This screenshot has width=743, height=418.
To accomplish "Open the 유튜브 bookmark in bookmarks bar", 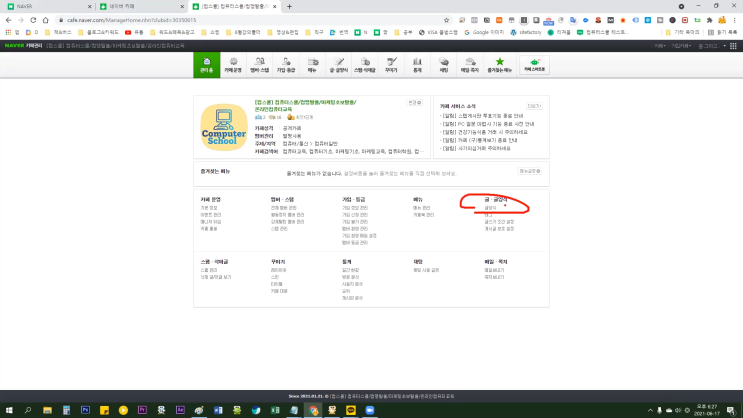I will (134, 33).
